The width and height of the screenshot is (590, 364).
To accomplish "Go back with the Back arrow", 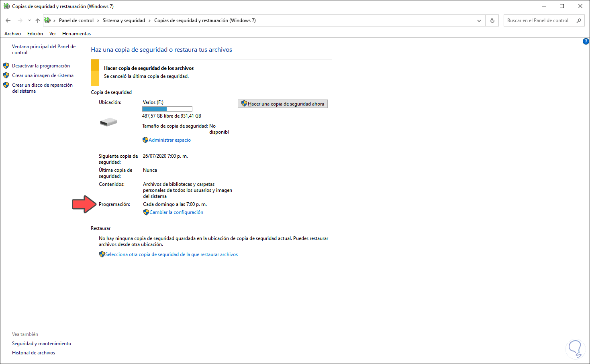I will (x=8, y=20).
